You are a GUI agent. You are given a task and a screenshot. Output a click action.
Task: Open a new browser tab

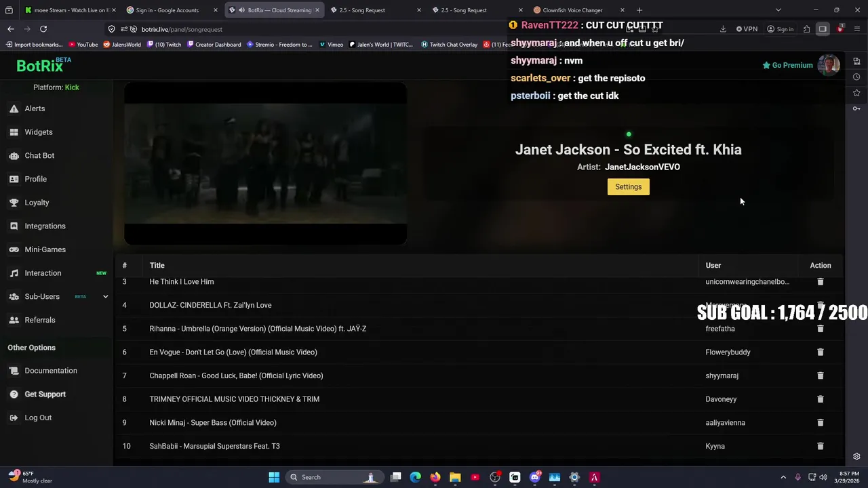point(639,10)
